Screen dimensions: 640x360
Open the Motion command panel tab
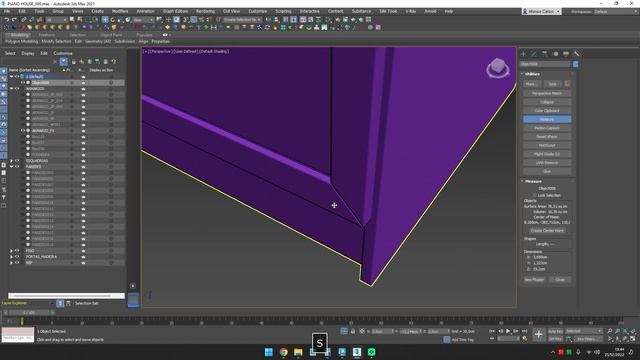pyautogui.click(x=555, y=54)
